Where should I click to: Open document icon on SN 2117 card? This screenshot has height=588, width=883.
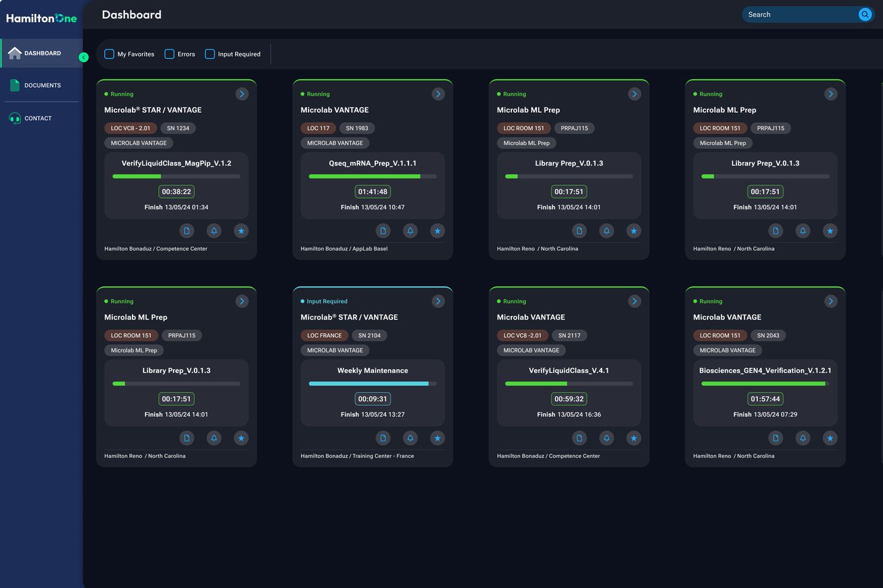click(x=579, y=438)
